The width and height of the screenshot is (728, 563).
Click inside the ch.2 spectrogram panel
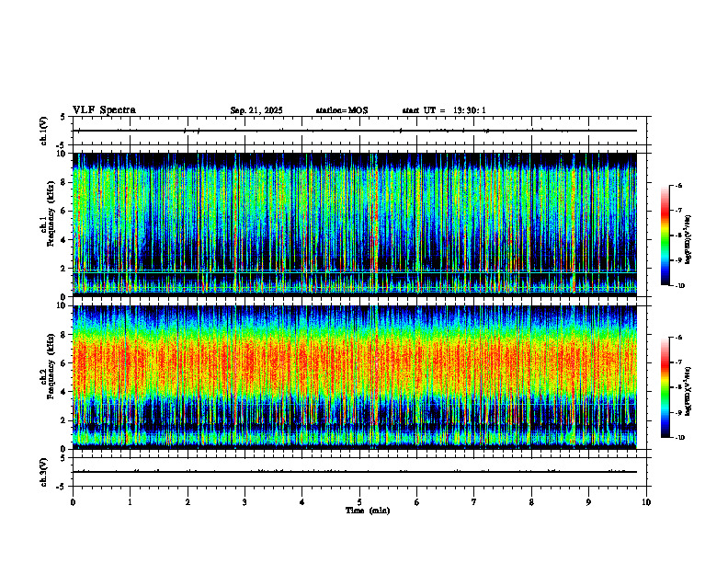coord(355,377)
